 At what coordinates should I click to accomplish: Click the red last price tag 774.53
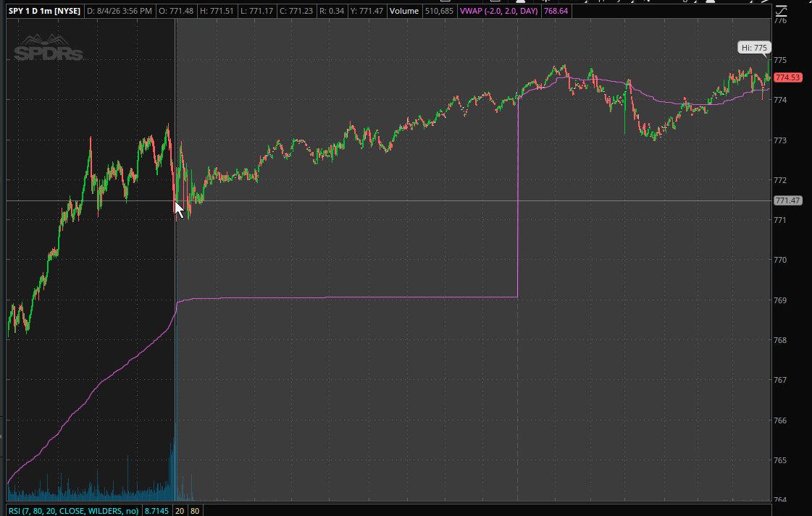(787, 77)
